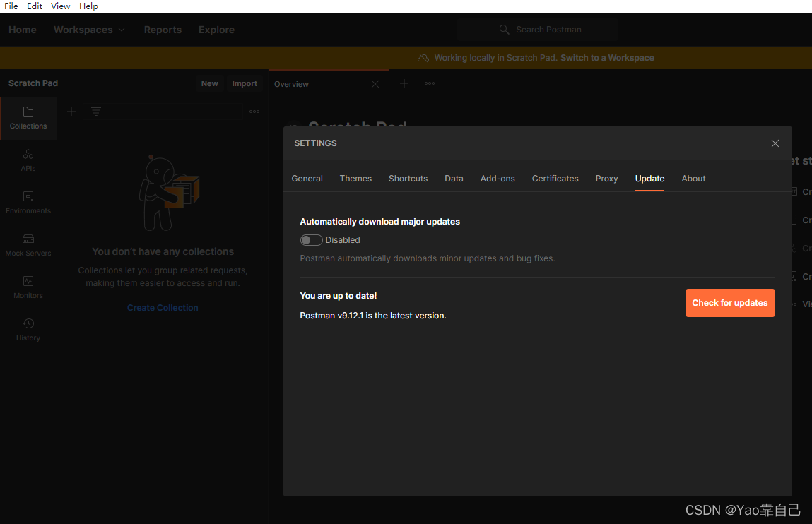Open a new tab with plus icon
The width and height of the screenshot is (812, 524).
pyautogui.click(x=404, y=83)
